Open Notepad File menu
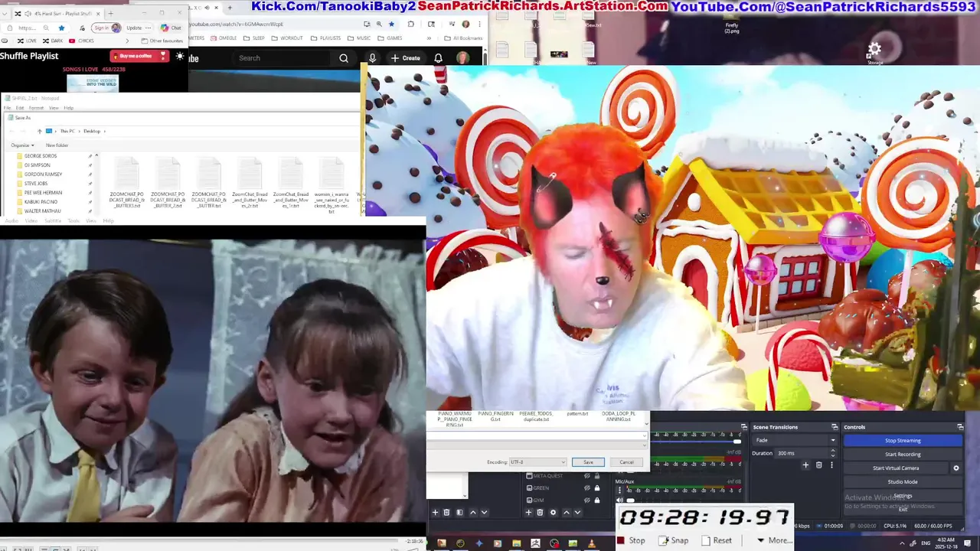Viewport: 980px width, 551px height. pyautogui.click(x=7, y=108)
